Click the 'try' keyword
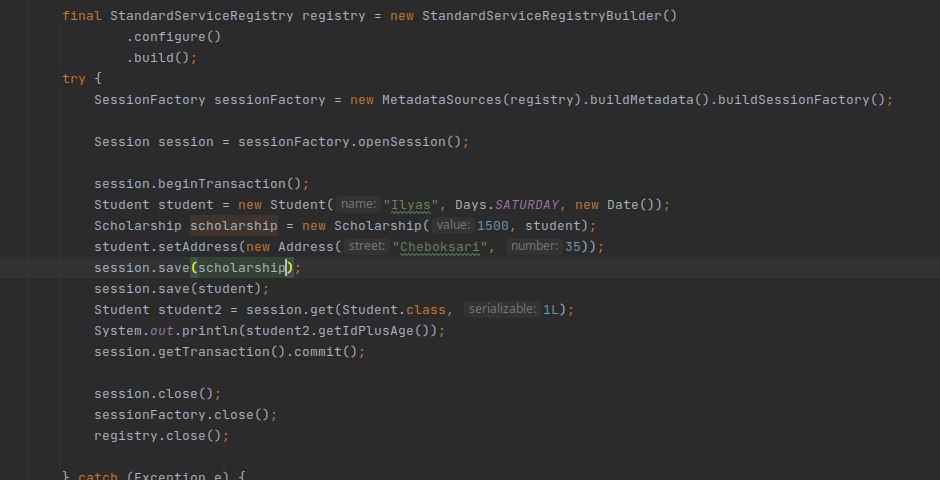This screenshot has height=480, width=940. [74, 79]
